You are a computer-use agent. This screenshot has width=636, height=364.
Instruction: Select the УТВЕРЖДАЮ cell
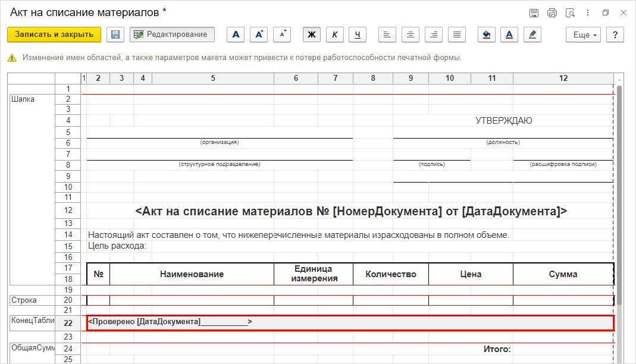pyautogui.click(x=503, y=120)
